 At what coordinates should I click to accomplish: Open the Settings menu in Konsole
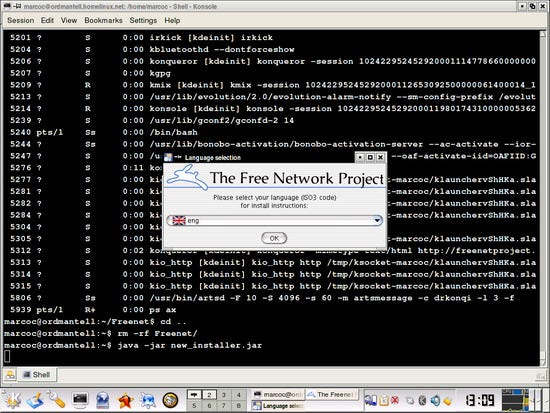pos(143,20)
